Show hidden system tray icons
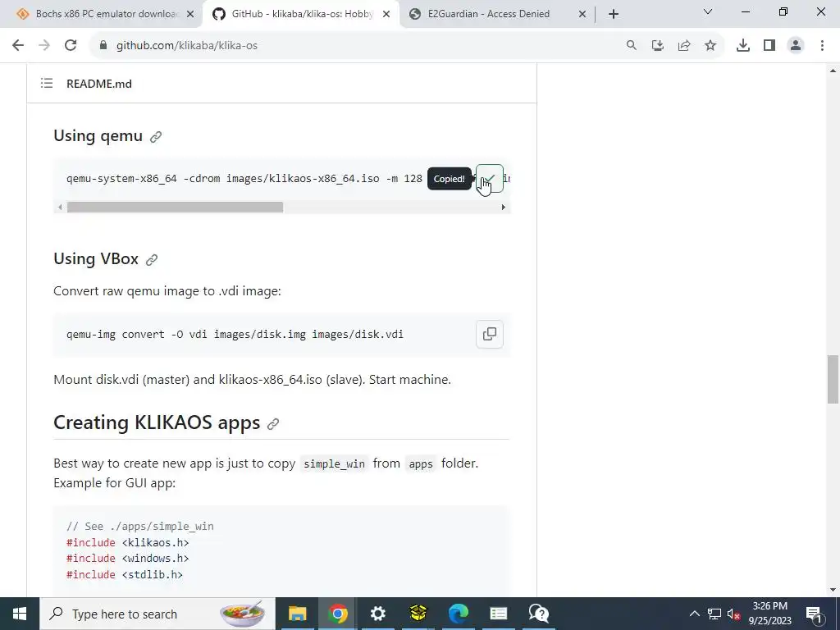 (694, 614)
